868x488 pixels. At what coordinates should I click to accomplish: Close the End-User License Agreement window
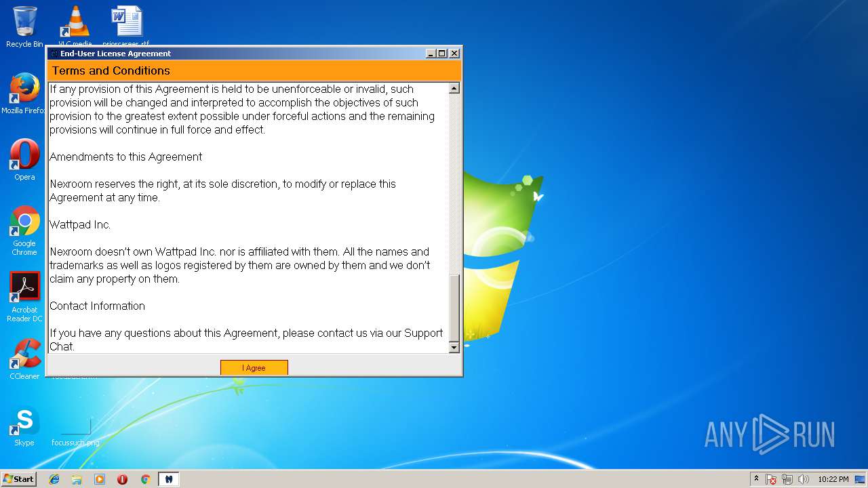[x=454, y=54]
